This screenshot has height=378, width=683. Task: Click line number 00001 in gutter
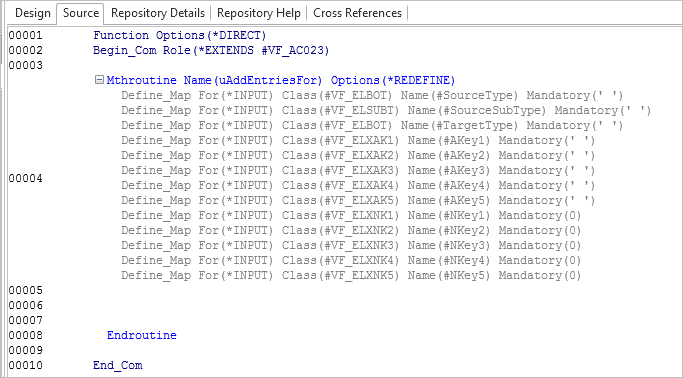[26, 35]
